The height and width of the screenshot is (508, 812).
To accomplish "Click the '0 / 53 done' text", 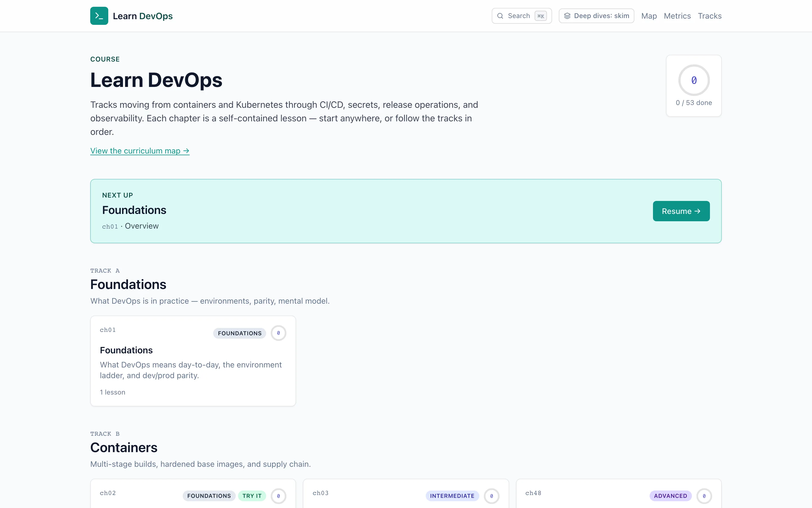I will click(x=694, y=103).
